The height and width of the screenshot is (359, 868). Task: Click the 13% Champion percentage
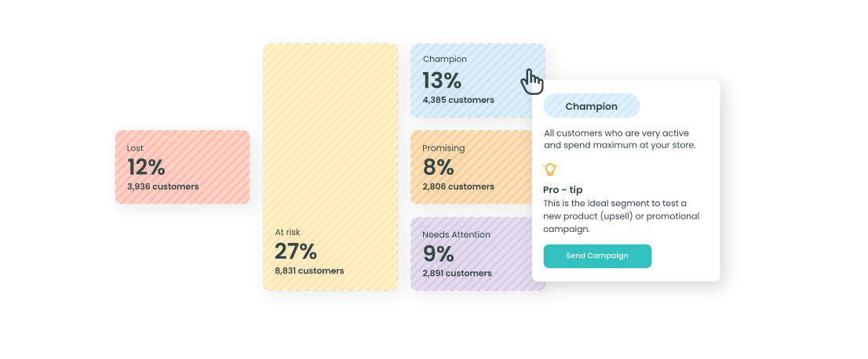tap(442, 81)
